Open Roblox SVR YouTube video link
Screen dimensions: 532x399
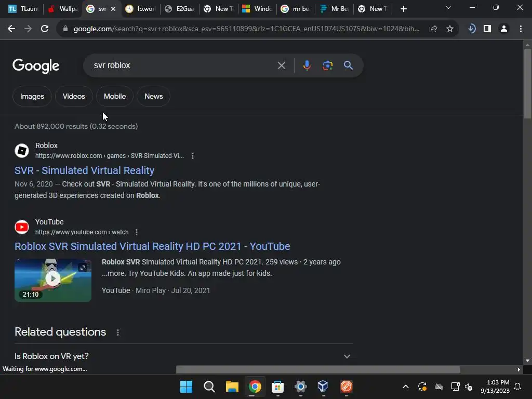pos(152,246)
